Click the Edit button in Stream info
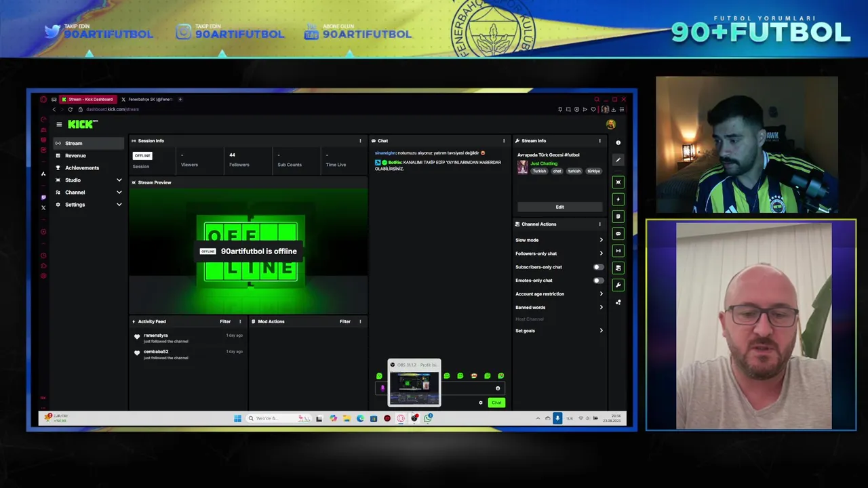The image size is (868, 488). tap(559, 207)
